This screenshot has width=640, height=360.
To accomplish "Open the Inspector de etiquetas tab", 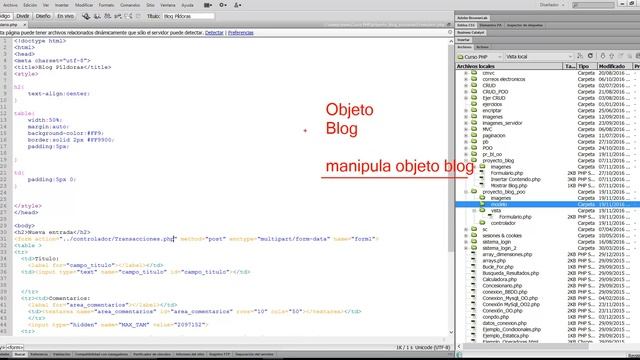I will coord(524,25).
